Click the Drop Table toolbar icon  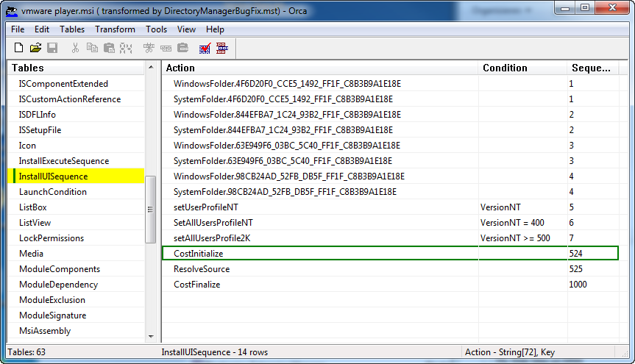(183, 48)
